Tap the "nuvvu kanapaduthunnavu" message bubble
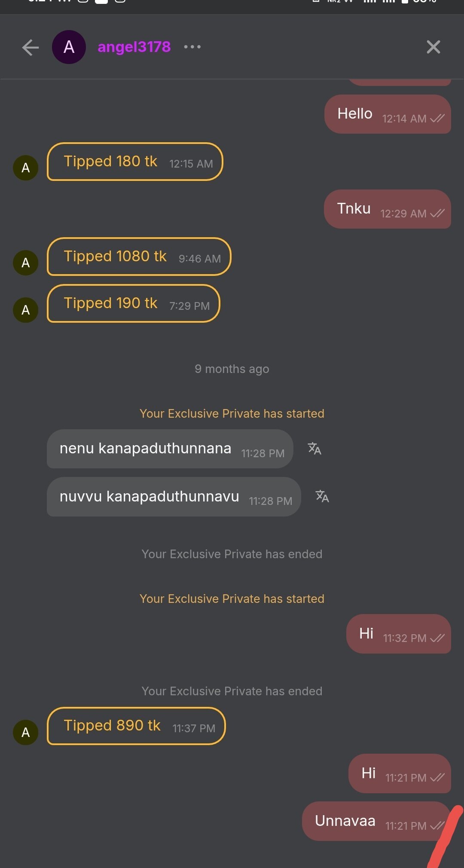Screen dimensions: 464x868 point(174,497)
